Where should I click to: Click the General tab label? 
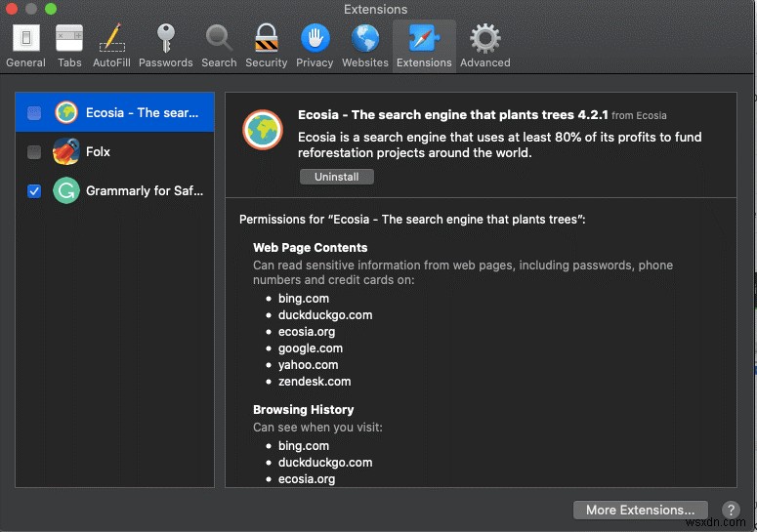coord(26,62)
